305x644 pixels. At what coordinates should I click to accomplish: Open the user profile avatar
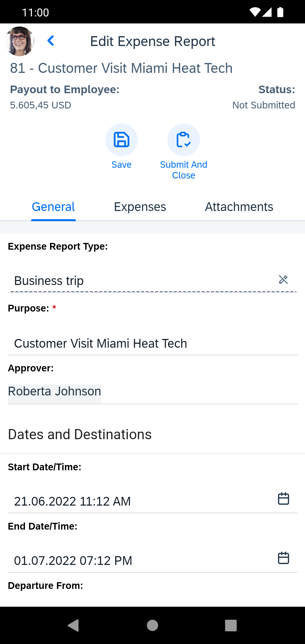[x=20, y=41]
